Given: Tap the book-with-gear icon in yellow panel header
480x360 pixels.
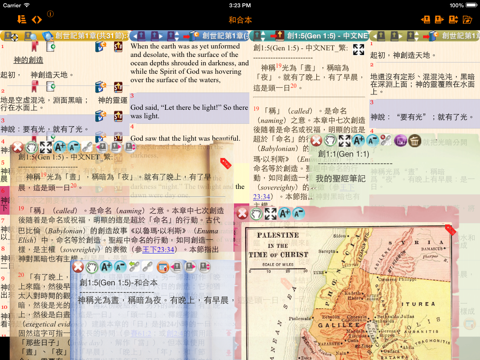Looking at the screenshot, I should (x=11, y=36).
